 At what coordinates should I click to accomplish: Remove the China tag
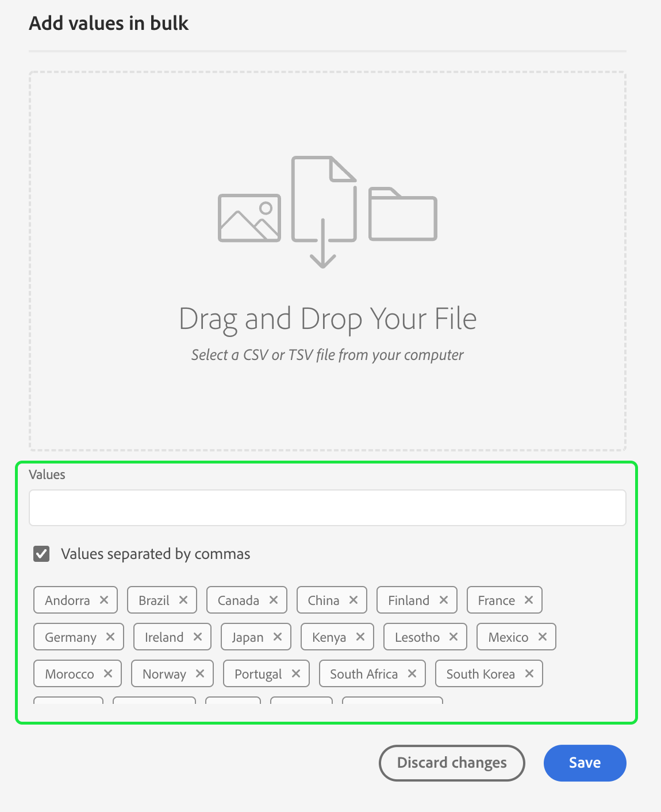[x=353, y=600]
